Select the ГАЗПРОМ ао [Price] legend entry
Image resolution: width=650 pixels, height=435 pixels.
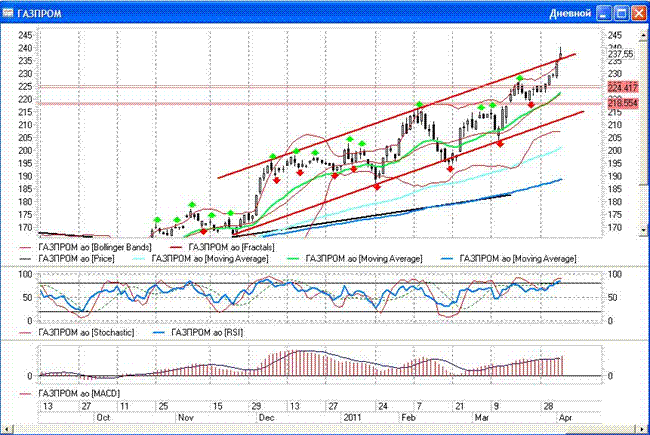(67, 259)
